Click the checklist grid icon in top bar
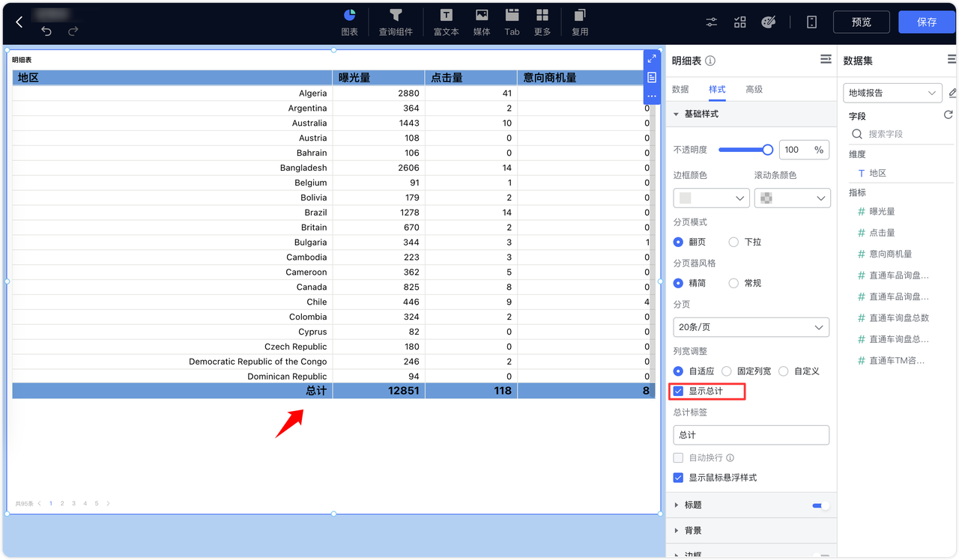 (739, 22)
